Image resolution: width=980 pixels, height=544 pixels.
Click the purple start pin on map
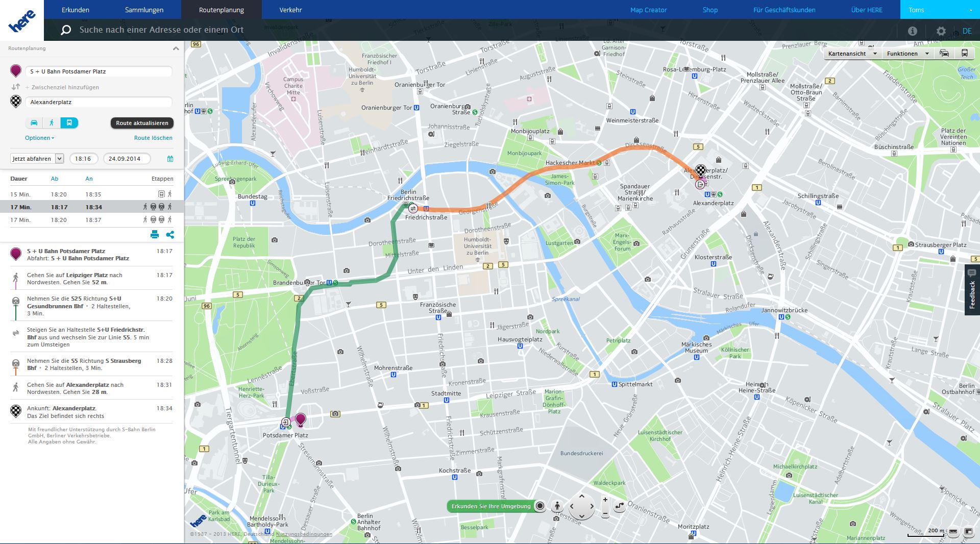pos(301,420)
